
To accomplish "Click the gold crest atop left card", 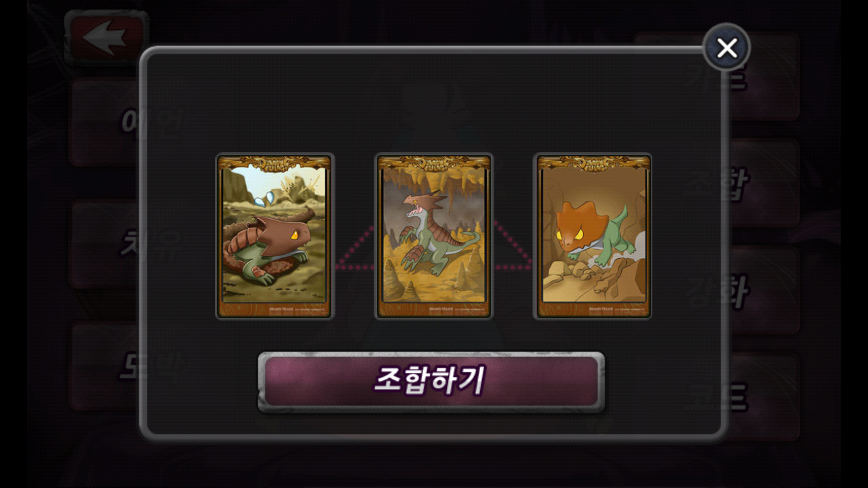I will pyautogui.click(x=275, y=164).
